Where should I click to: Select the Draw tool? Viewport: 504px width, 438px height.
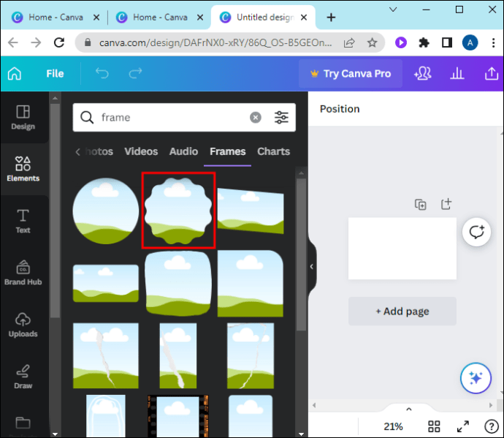pos(23,377)
